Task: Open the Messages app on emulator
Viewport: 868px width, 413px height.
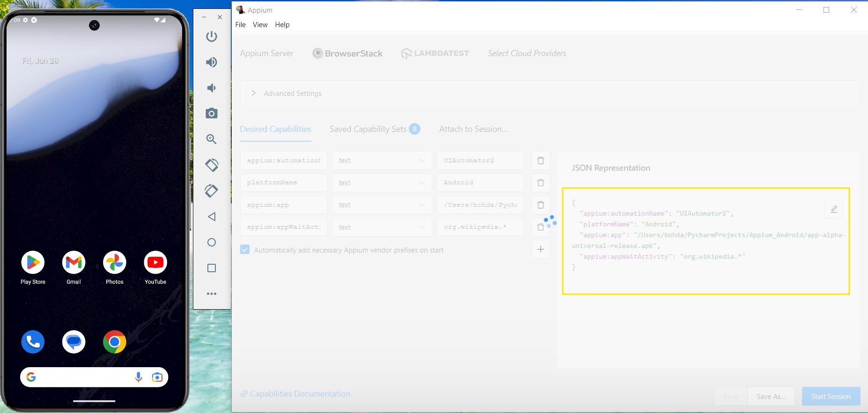Action: coord(74,342)
